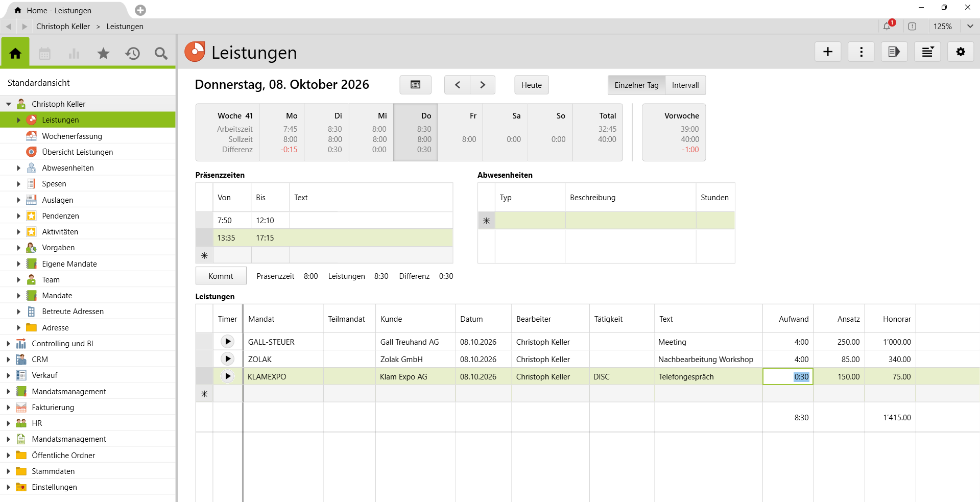
Task: Click the Kommt button
Action: point(221,276)
